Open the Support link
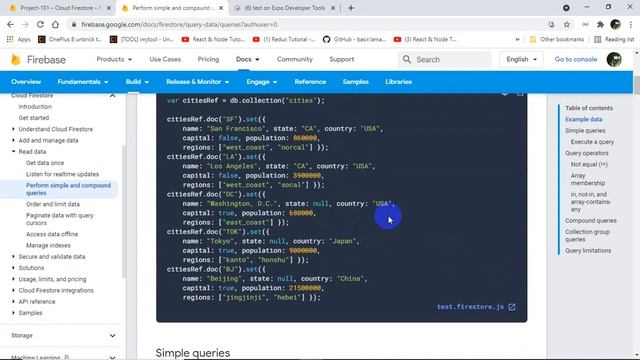The width and height of the screenshot is (640, 360). (342, 59)
